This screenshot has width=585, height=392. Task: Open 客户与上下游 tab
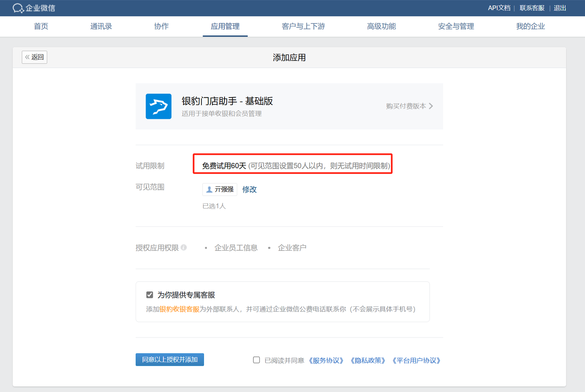click(303, 26)
